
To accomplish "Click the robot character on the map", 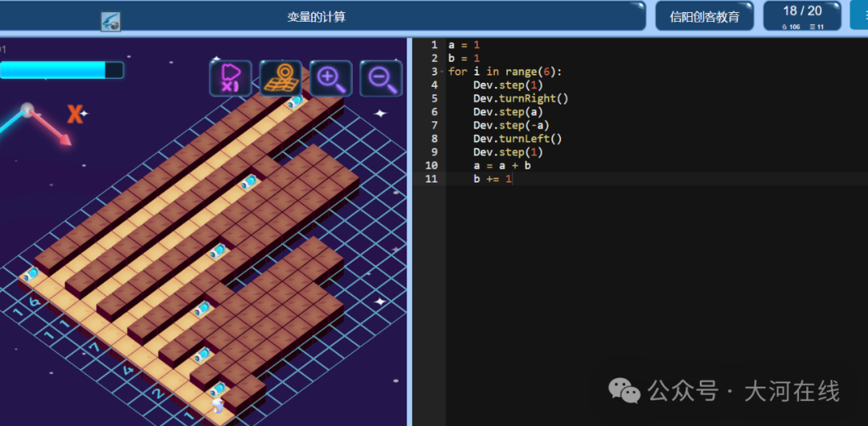I will click(x=218, y=405).
